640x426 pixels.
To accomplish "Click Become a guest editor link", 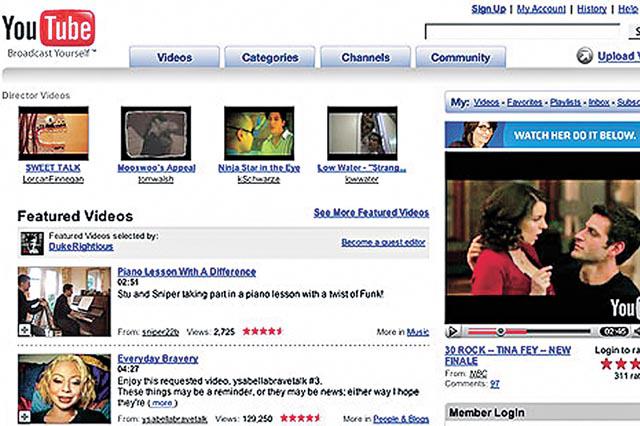I will click(383, 242).
